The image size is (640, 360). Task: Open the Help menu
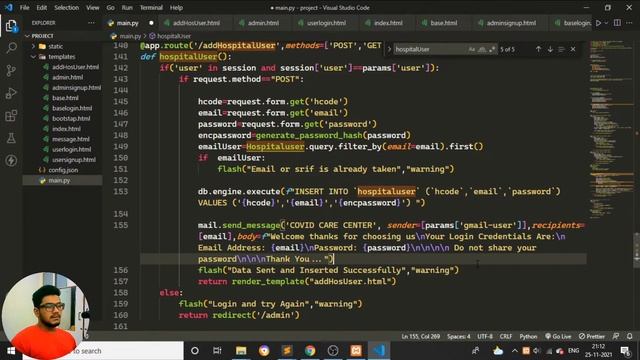click(176, 8)
